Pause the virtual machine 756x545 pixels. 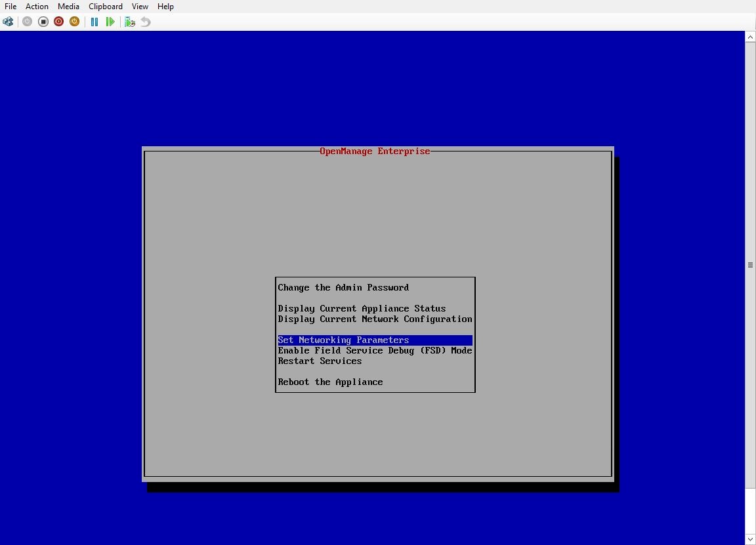(94, 22)
